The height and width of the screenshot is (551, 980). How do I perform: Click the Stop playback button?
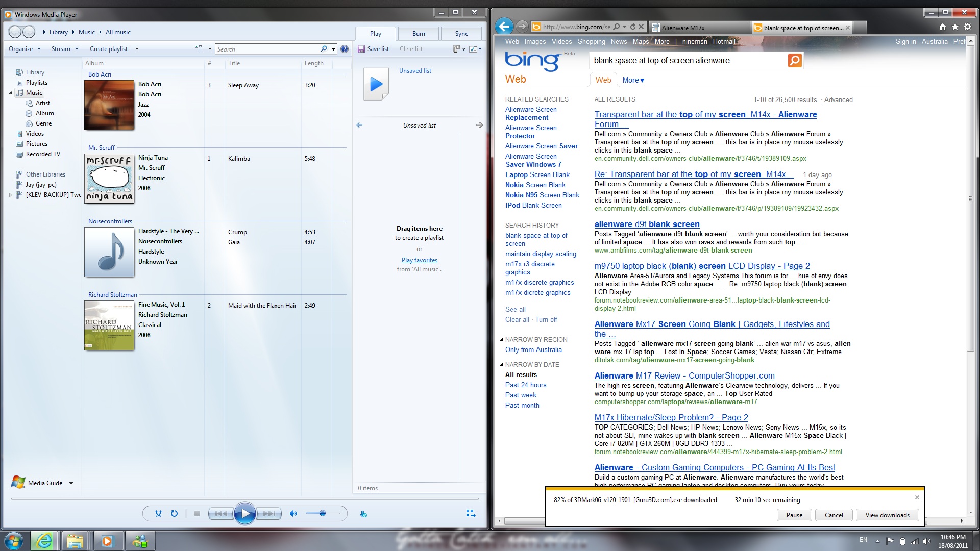197,514
